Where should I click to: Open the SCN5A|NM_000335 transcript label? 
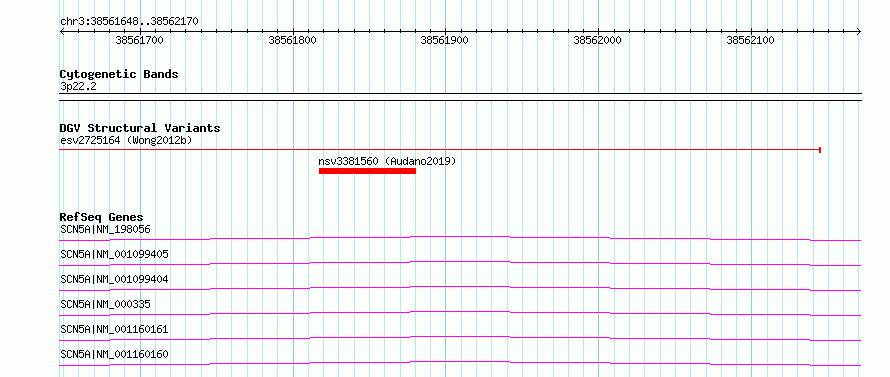tap(105, 304)
